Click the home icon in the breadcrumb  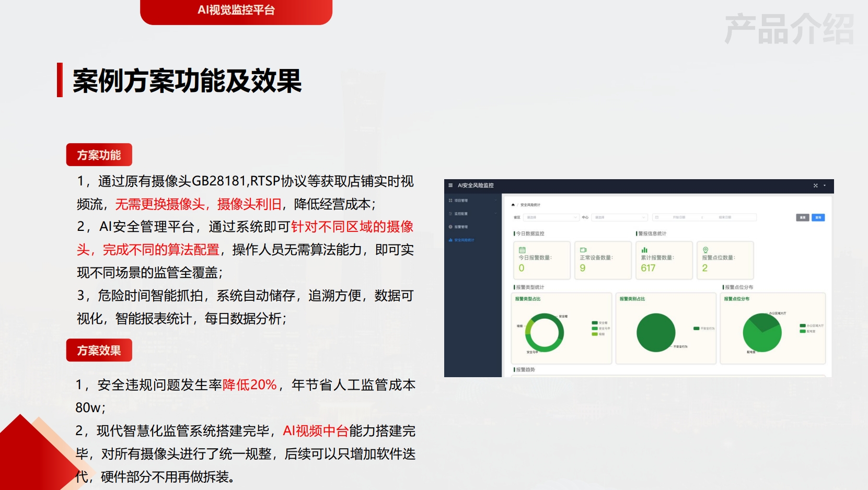click(513, 205)
